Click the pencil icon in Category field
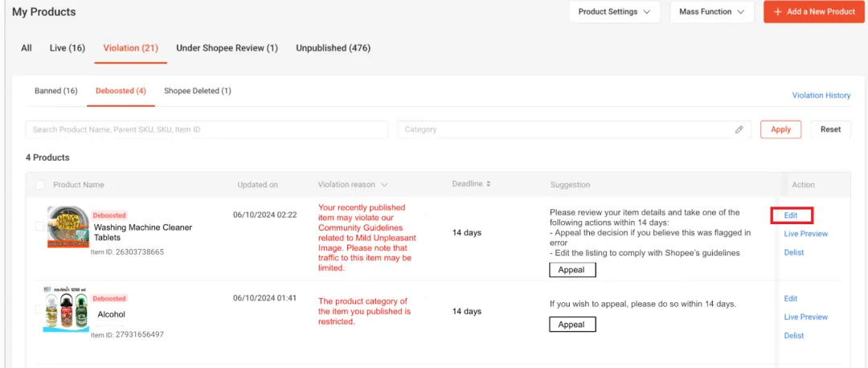The width and height of the screenshot is (868, 368). tap(739, 129)
